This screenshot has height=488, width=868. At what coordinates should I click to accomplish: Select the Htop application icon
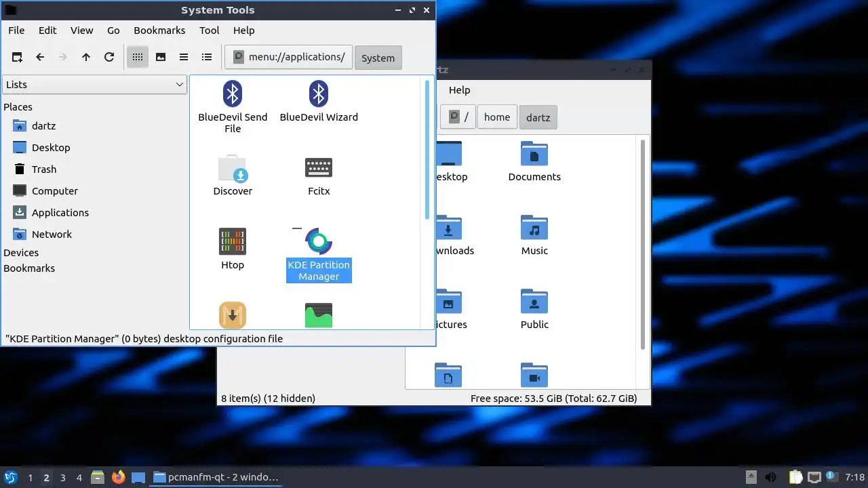pos(233,249)
